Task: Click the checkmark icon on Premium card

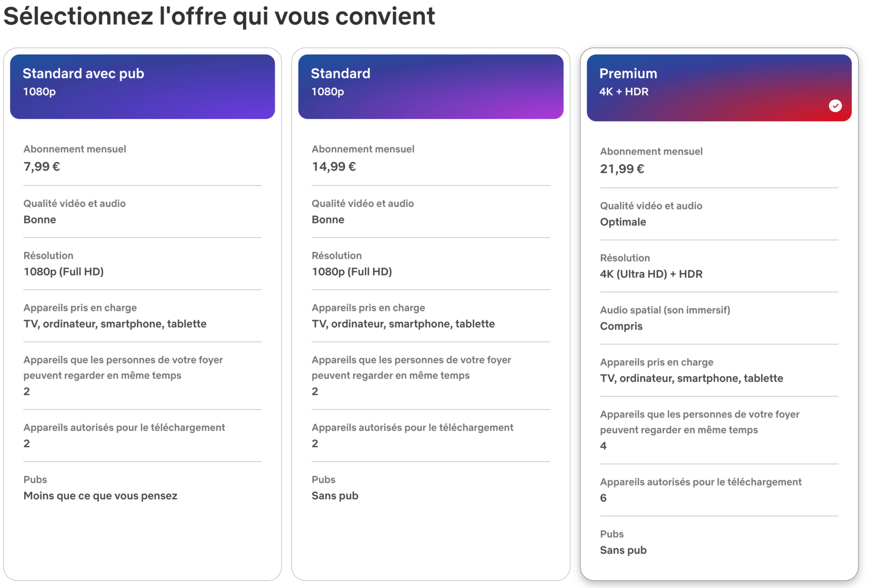Action: (835, 106)
